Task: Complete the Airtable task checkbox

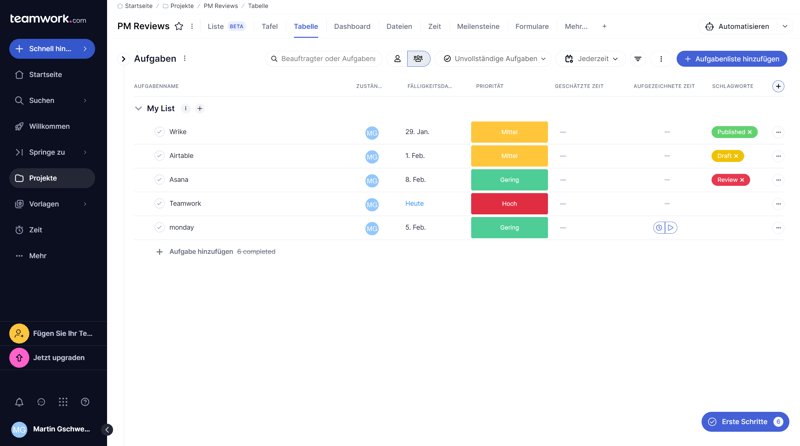Action: pos(159,156)
